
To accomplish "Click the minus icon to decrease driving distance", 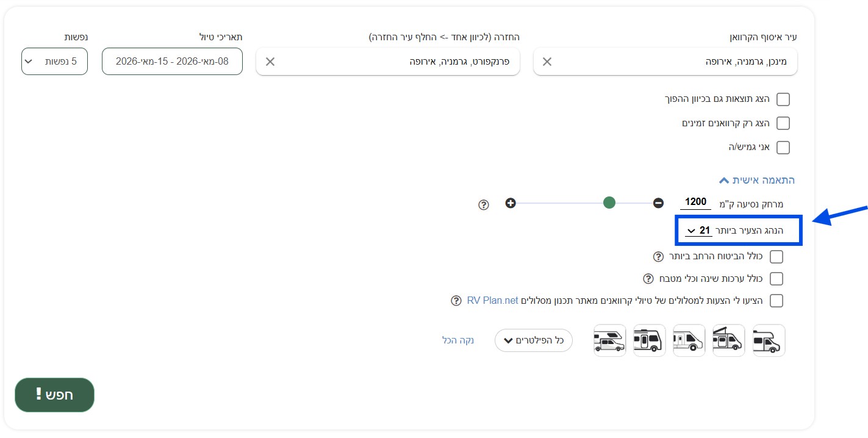I will (659, 203).
